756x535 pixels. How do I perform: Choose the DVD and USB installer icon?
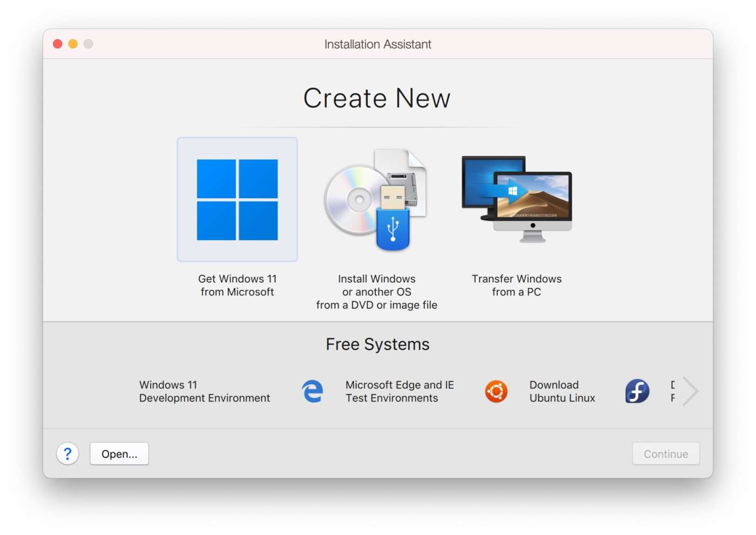point(376,200)
